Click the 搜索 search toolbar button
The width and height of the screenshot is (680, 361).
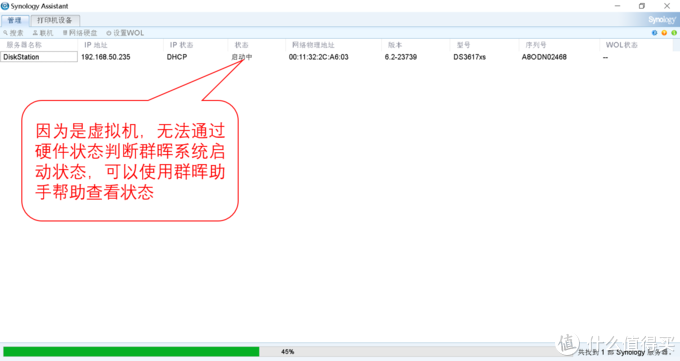pos(13,33)
